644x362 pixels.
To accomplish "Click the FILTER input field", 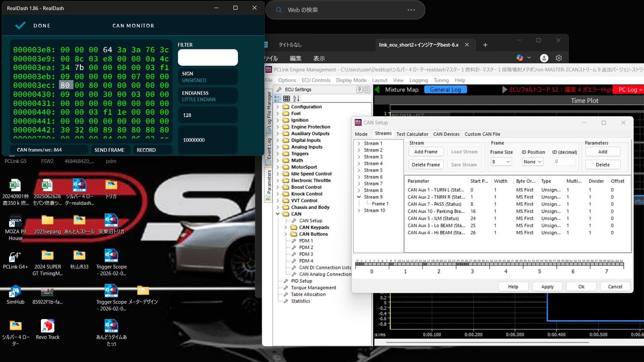I will pos(208,57).
